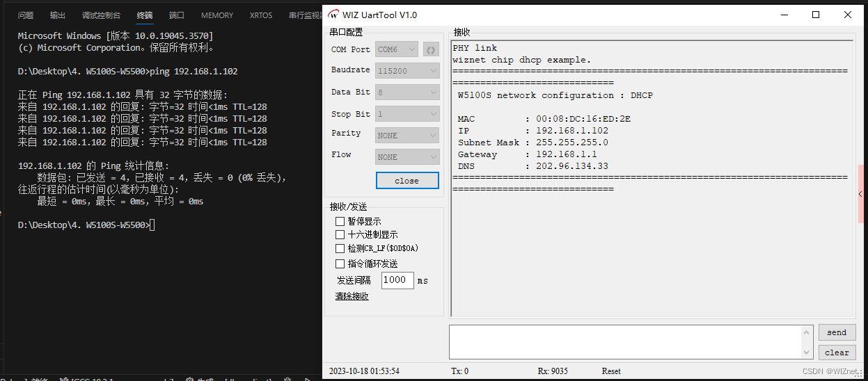868x381 pixels.
Task: Switch to the 问题 tab
Action: 26,15
